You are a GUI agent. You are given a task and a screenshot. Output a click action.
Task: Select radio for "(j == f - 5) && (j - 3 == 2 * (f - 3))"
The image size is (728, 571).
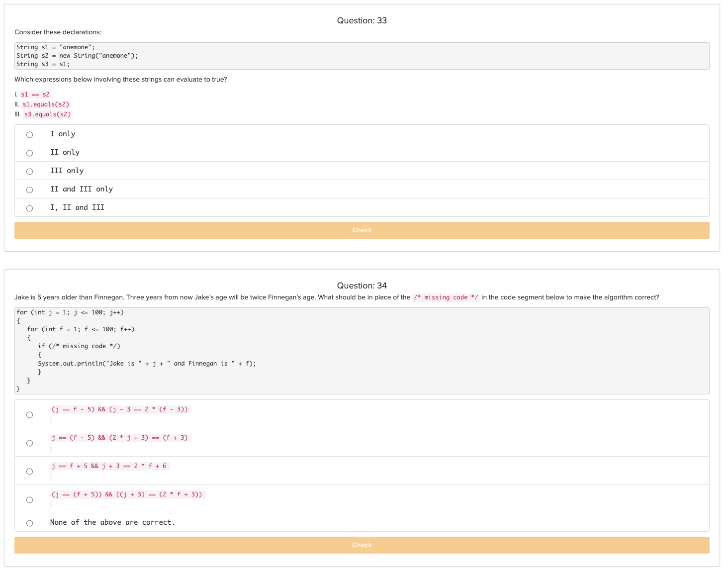[29, 415]
